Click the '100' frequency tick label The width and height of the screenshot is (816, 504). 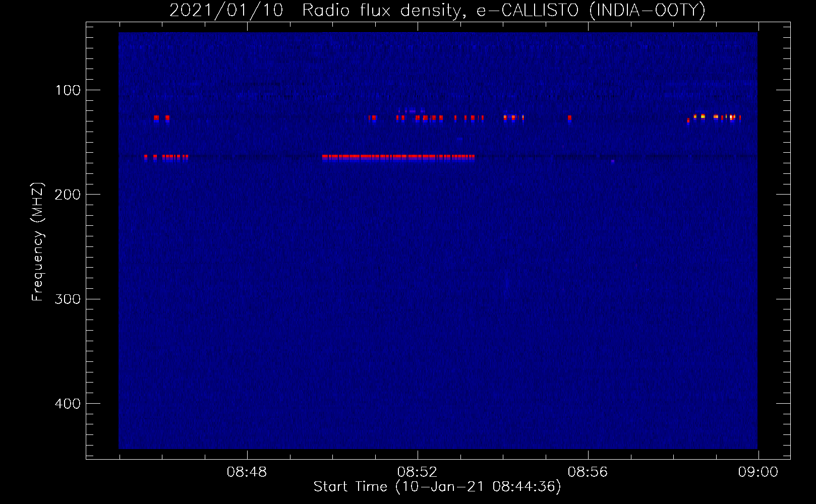tap(68, 90)
